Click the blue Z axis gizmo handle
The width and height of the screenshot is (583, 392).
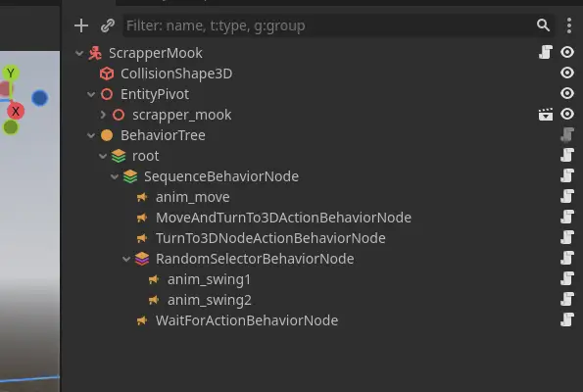[x=40, y=98]
